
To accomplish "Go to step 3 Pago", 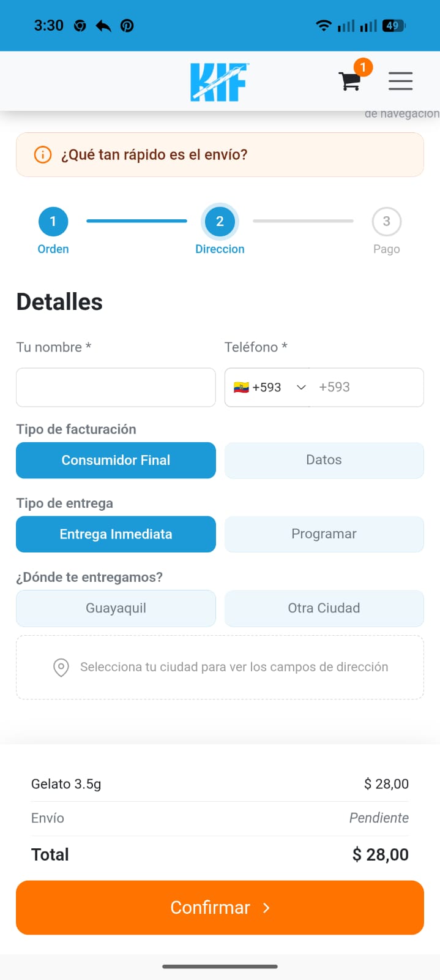I will click(x=386, y=230).
